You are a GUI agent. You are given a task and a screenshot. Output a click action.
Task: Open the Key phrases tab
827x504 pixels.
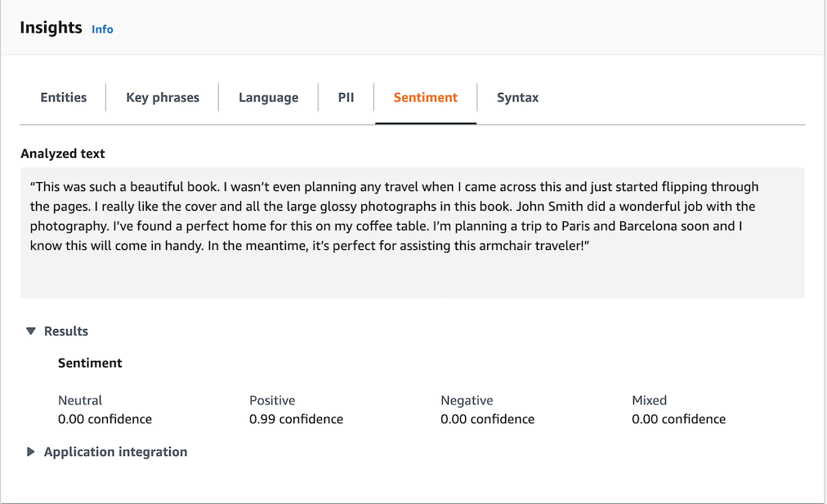[x=163, y=97]
